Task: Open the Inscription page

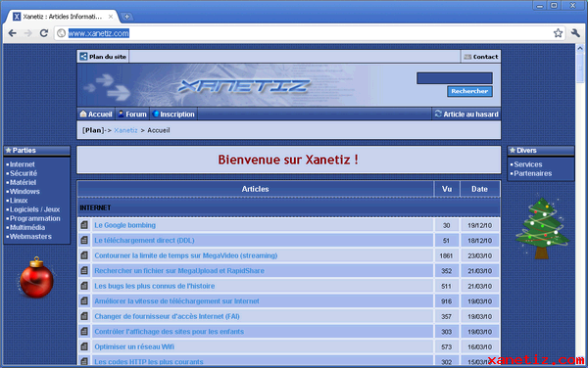Action: click(173, 115)
